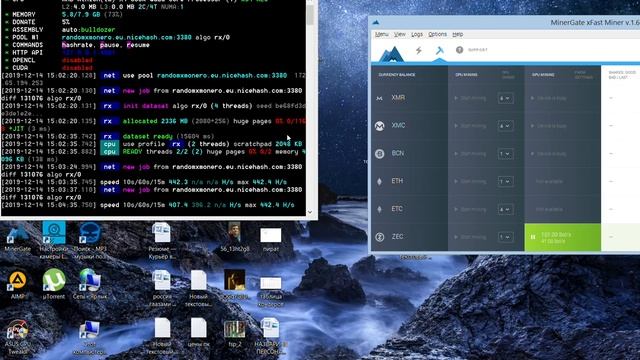Select the Сеть network shortcut icon

pyautogui.click(x=90, y=284)
